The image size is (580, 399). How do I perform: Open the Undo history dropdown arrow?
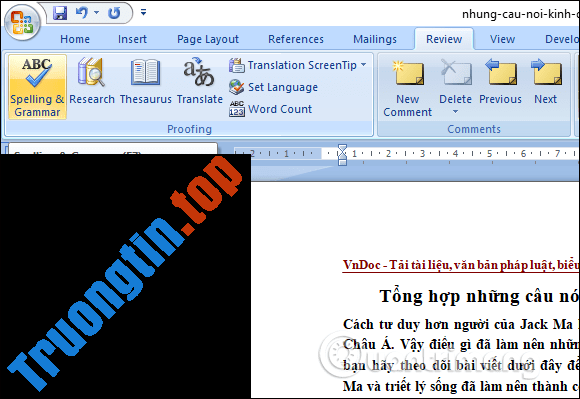(97, 13)
